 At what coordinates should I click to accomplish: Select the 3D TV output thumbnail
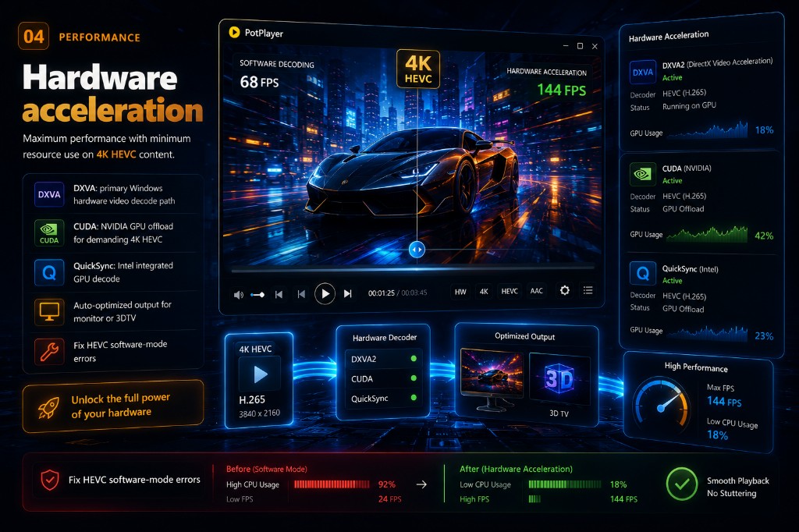click(559, 380)
